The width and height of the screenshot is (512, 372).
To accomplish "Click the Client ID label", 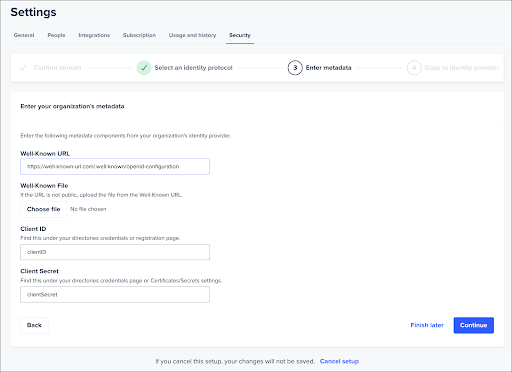I will 33,229.
